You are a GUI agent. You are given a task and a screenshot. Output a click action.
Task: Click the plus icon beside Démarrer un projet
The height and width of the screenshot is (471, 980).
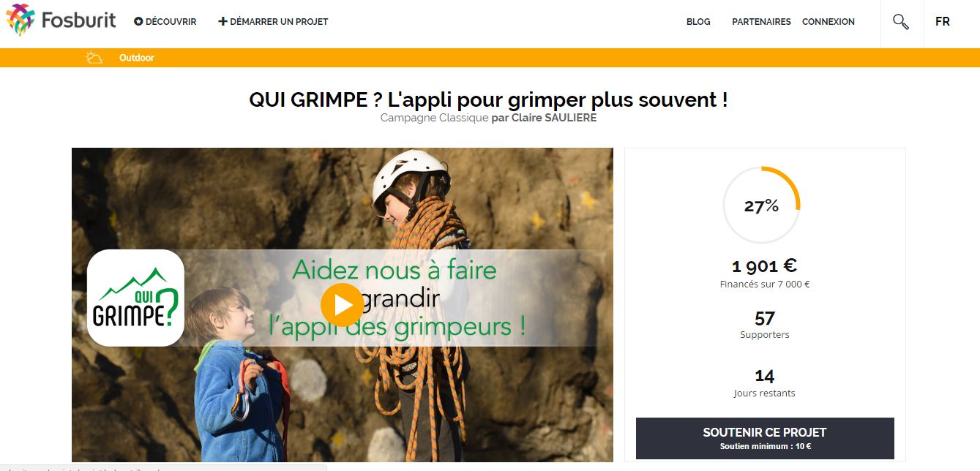click(x=223, y=21)
